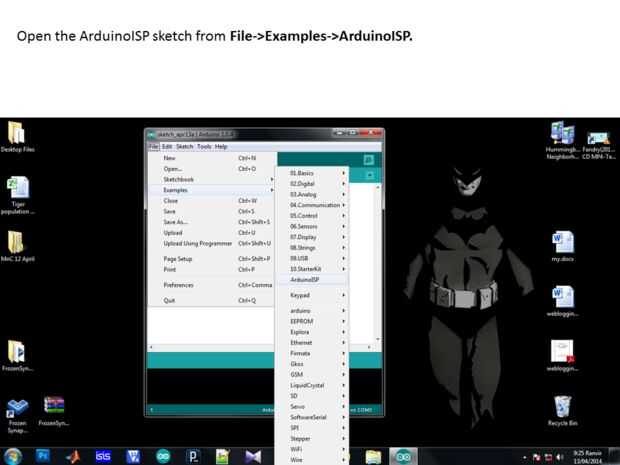Click the editor vertical scrollbar down arrow

tap(378, 339)
